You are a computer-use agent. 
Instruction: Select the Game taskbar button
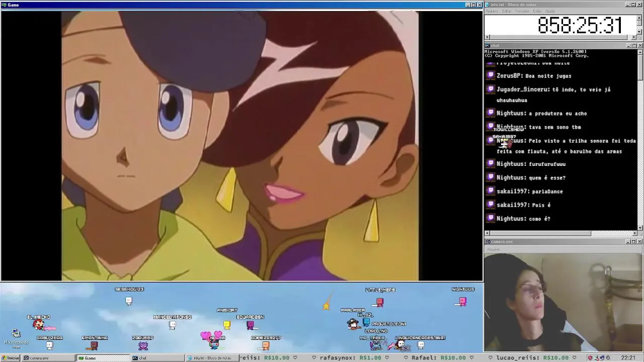[x=102, y=358]
